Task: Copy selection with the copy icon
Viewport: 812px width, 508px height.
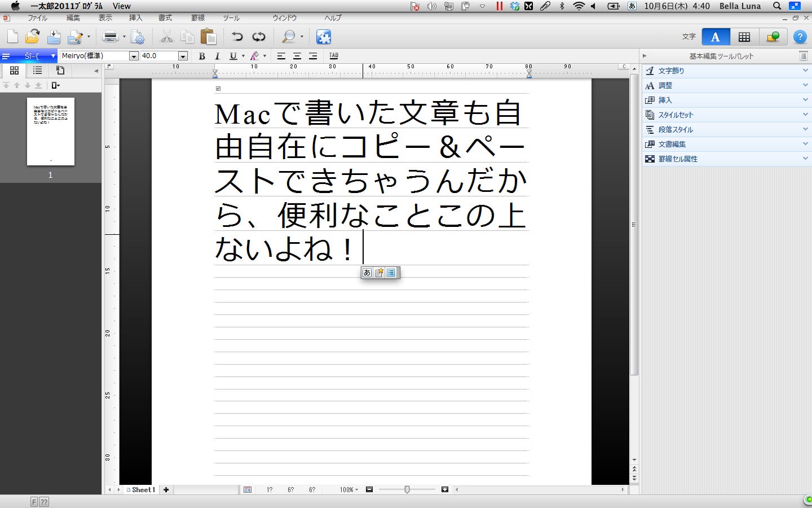Action: coord(187,37)
